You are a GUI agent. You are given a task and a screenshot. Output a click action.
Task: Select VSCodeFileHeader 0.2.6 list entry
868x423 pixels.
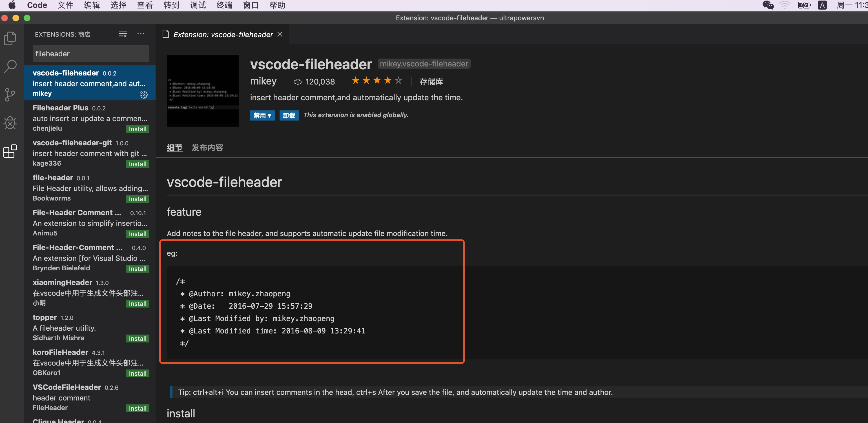[x=90, y=397]
